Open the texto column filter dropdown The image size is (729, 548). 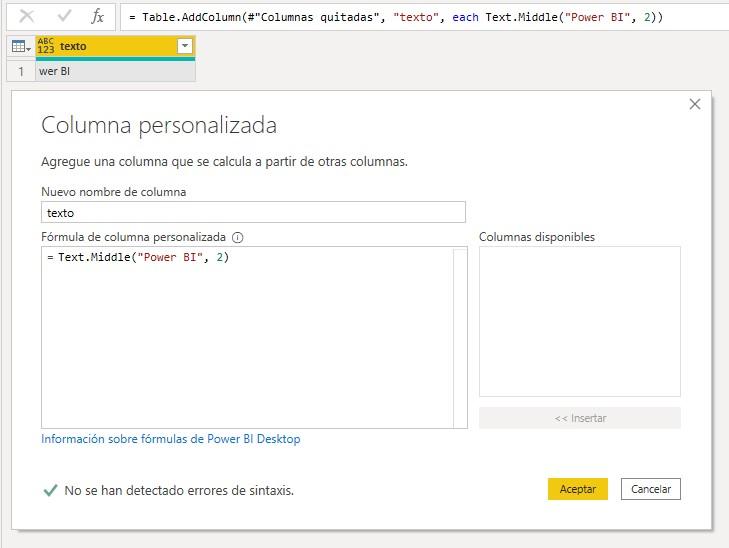click(185, 46)
